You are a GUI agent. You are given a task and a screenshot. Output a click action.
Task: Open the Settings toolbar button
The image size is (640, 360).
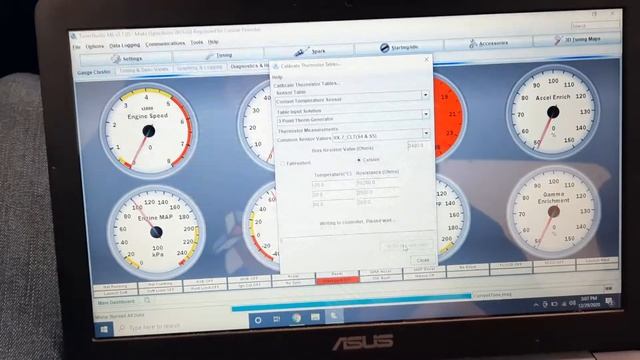(x=127, y=59)
